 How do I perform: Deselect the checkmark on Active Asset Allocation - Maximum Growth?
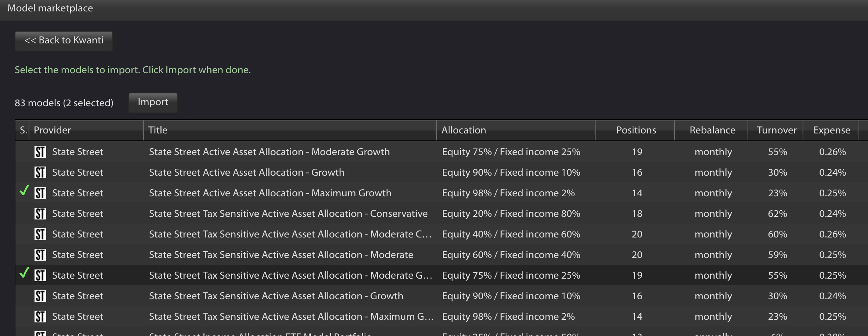(x=24, y=190)
